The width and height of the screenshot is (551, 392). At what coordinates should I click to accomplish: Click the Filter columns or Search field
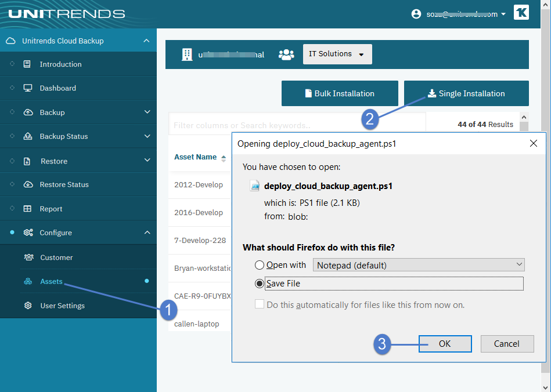(297, 124)
